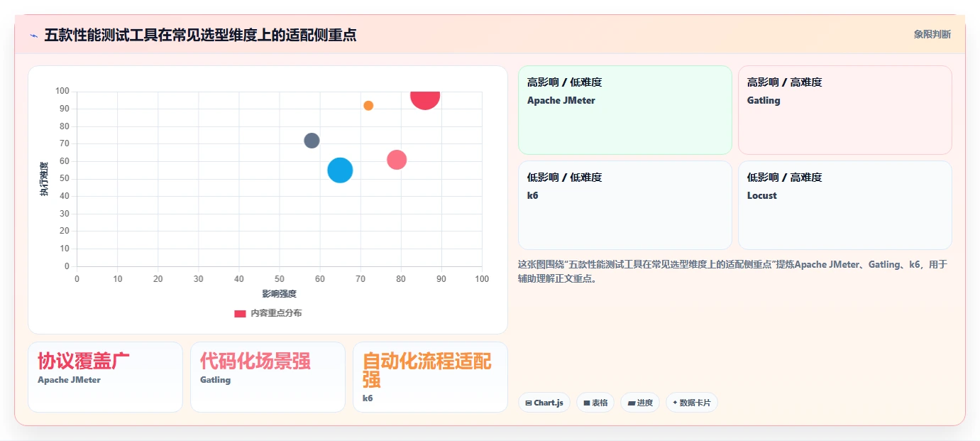Open the 高影响 / 高难度 quadrant card
This screenshot has width=980, height=441.
point(844,110)
